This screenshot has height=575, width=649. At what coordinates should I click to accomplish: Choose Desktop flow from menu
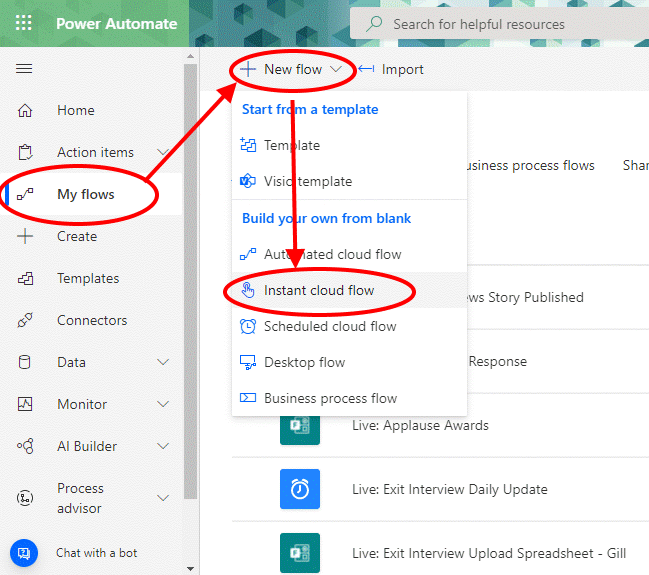pyautogui.click(x=349, y=362)
